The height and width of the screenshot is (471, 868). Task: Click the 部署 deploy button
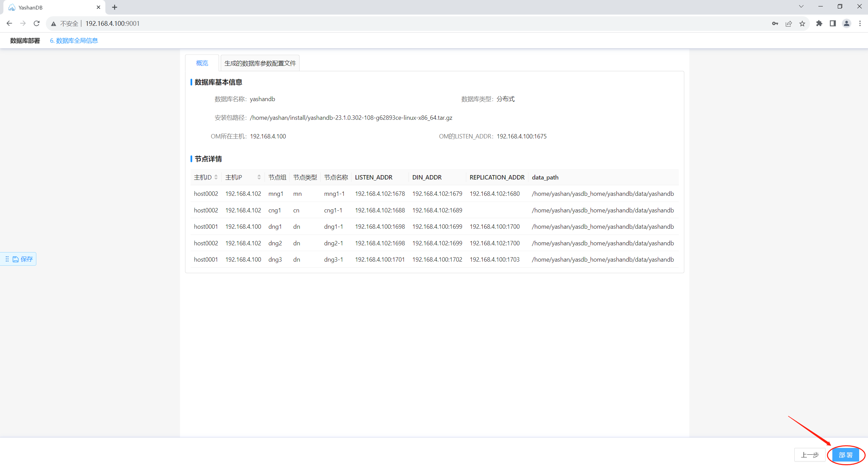846,455
